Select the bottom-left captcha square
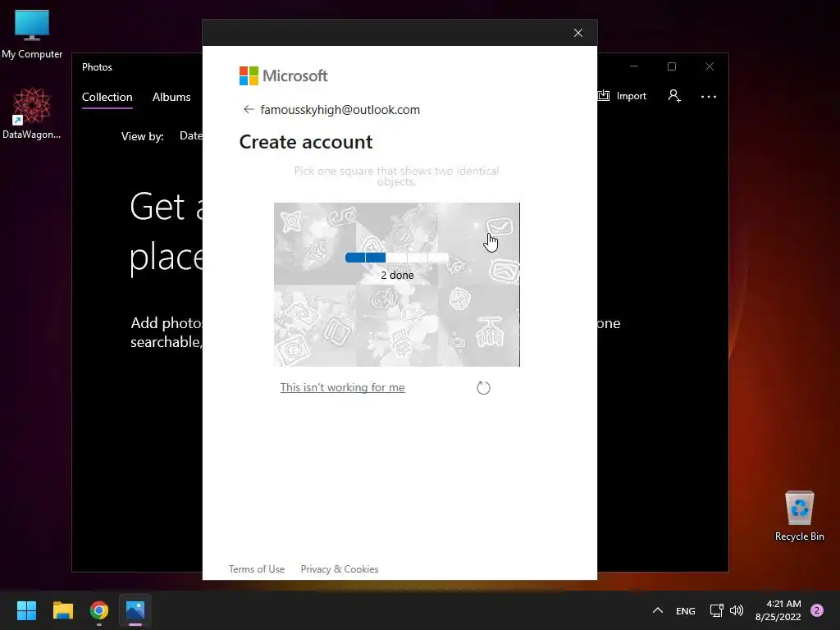 point(314,326)
